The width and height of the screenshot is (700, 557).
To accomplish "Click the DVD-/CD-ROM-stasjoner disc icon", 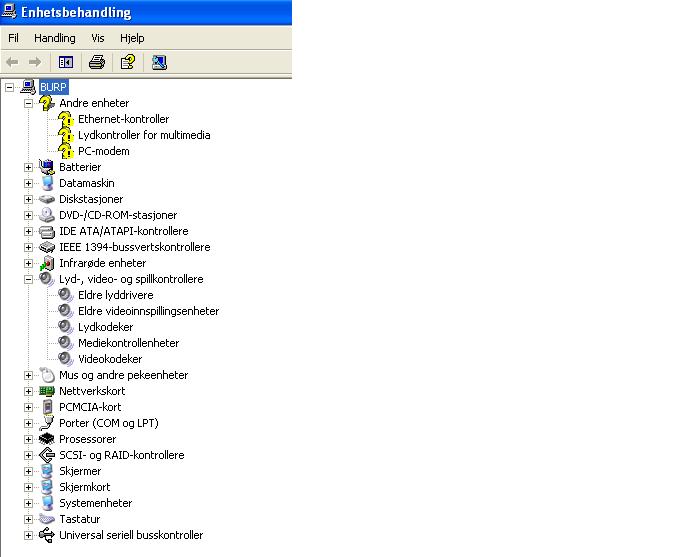I will (46, 215).
